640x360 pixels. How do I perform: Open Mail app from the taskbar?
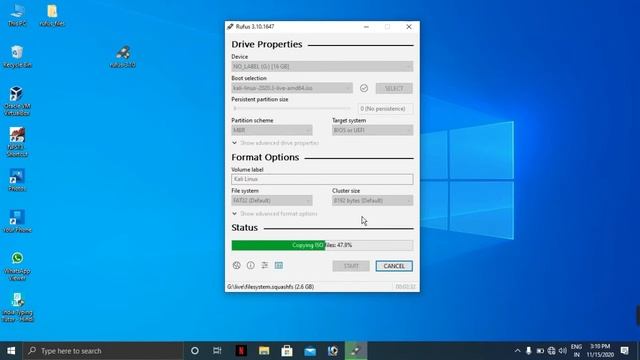310,351
